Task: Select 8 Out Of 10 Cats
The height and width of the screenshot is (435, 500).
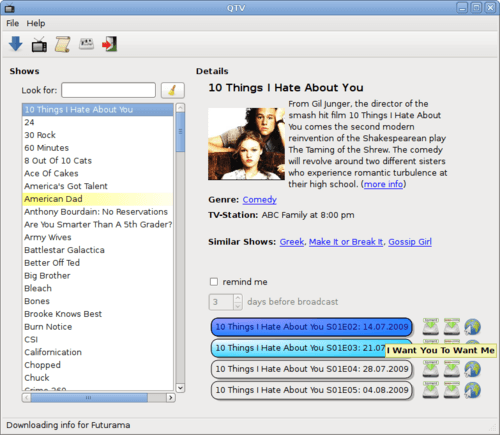Action: click(98, 161)
